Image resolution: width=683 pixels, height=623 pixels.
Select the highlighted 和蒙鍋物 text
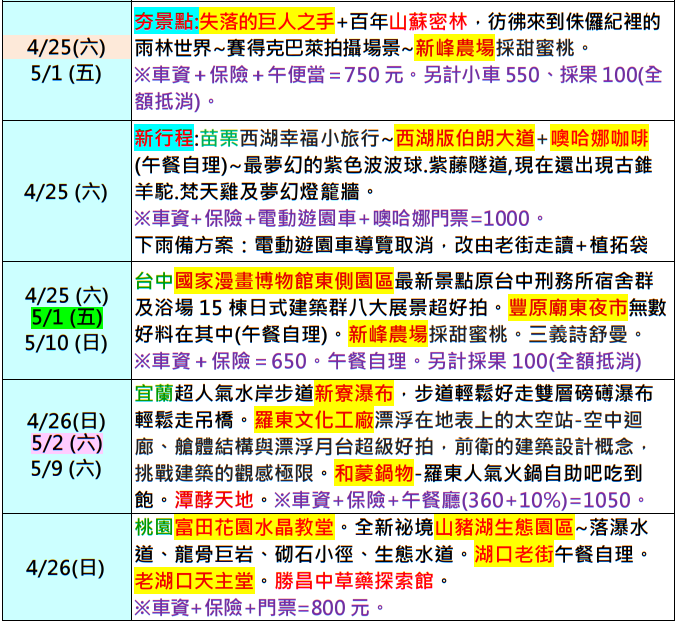click(x=373, y=472)
